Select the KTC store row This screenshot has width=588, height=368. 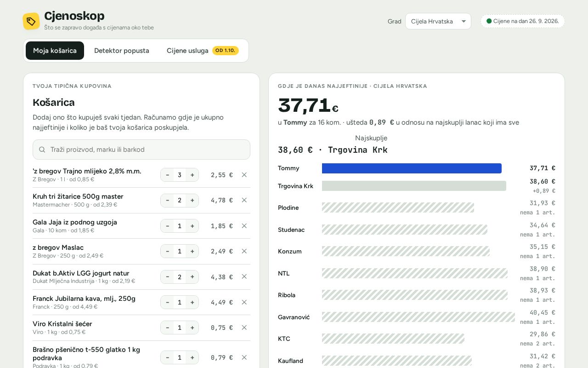417,339
